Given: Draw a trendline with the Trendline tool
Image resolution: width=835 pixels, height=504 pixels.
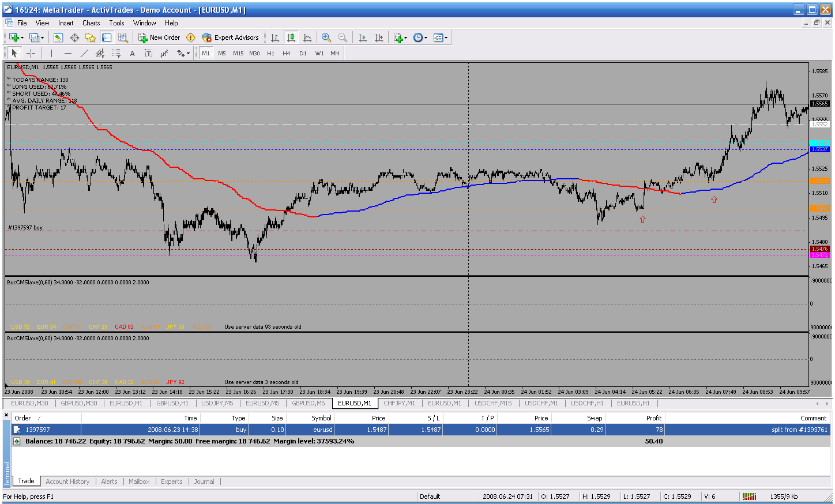Looking at the screenshot, I should pos(84,53).
